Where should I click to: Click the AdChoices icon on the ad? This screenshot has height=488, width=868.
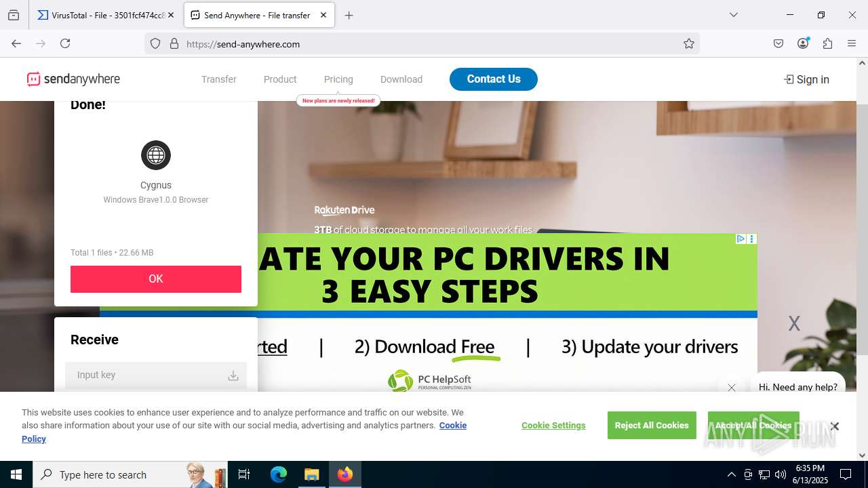coord(741,239)
